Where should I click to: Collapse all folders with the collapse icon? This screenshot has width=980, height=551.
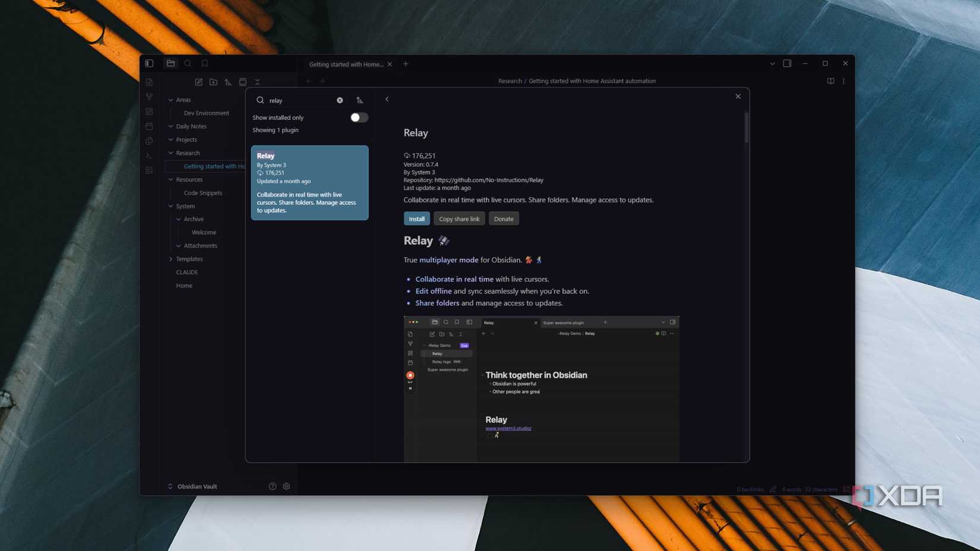[x=257, y=82]
